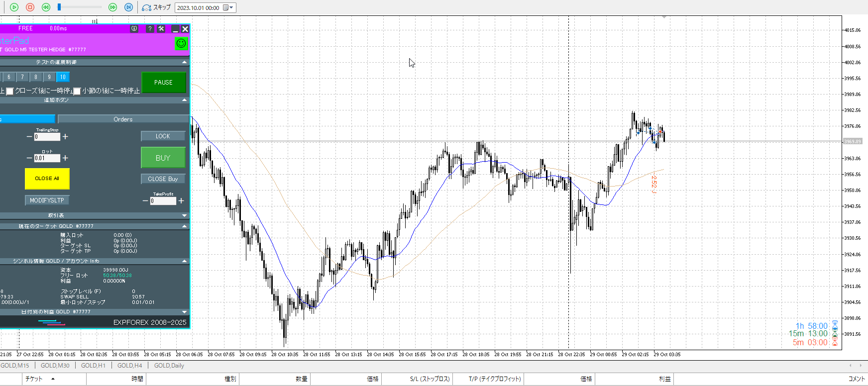The image size is (868, 386).
Task: Switch to GOLD,H1 chart tab
Action: (x=93, y=366)
